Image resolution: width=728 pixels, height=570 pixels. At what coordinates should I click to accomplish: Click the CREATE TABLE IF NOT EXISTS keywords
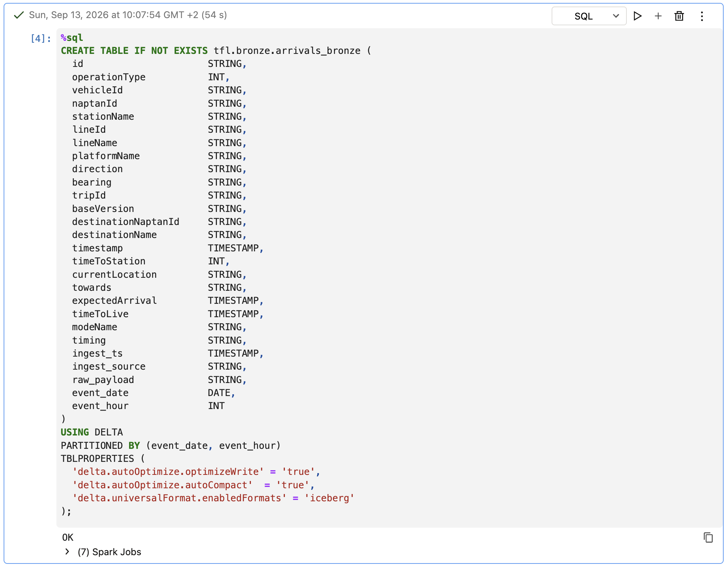coord(134,51)
